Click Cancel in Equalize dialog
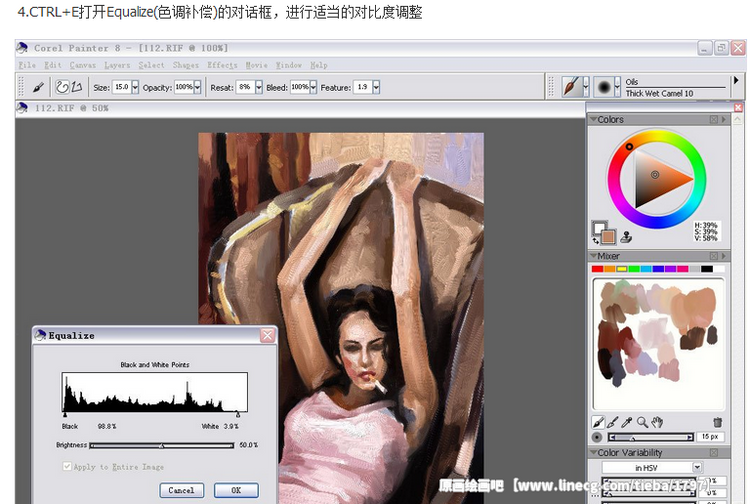750x504 pixels. pyautogui.click(x=181, y=490)
